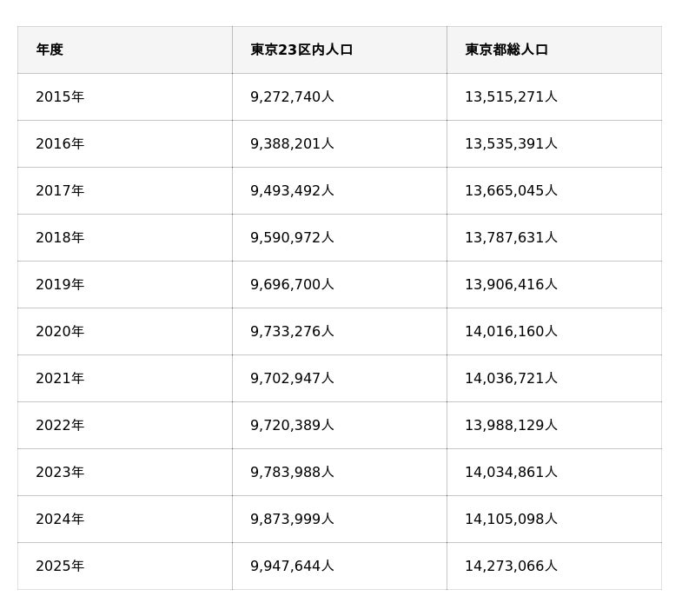Viewport: 695px width, 616px height.
Task: Click the 13,906,416人 cell
Action: 511,285
